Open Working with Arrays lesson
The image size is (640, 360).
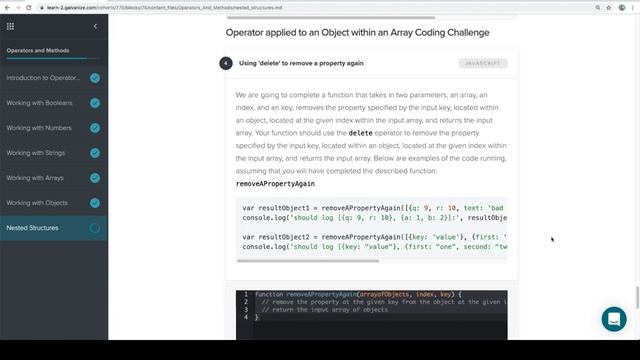click(35, 178)
